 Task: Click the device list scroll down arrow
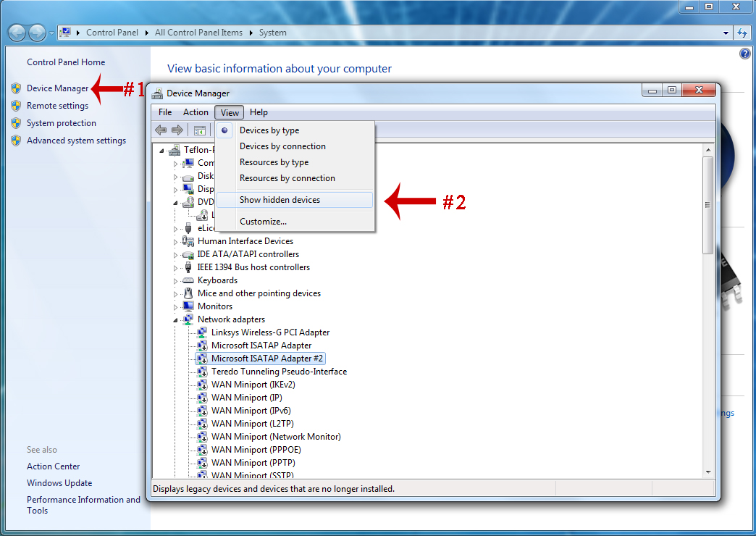coord(707,472)
